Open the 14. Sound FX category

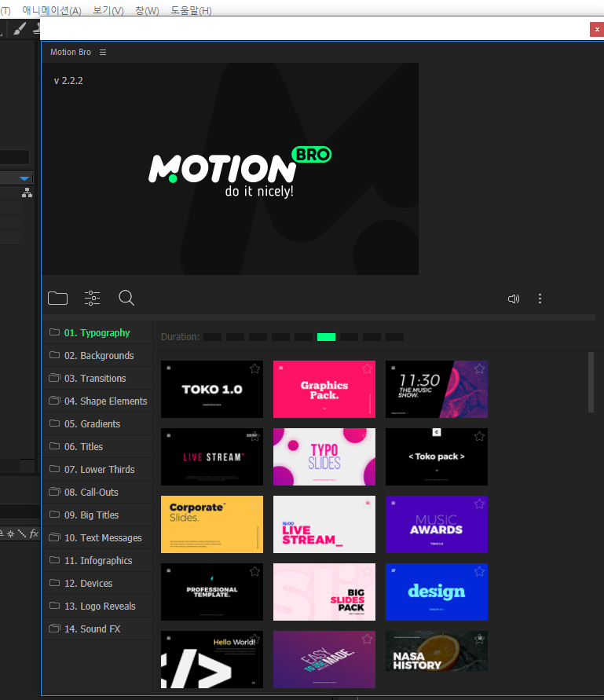click(97, 629)
